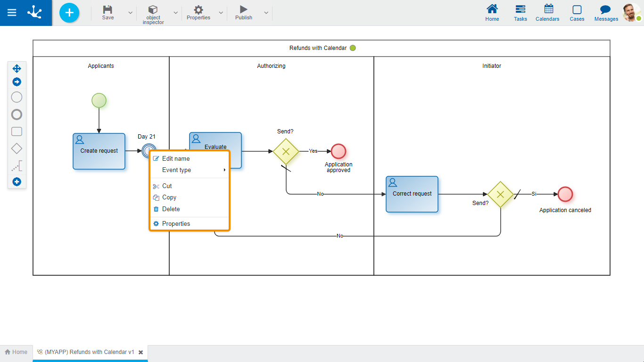The image size is (644, 362).
Task: Click the Correct request task node
Action: pos(412,194)
